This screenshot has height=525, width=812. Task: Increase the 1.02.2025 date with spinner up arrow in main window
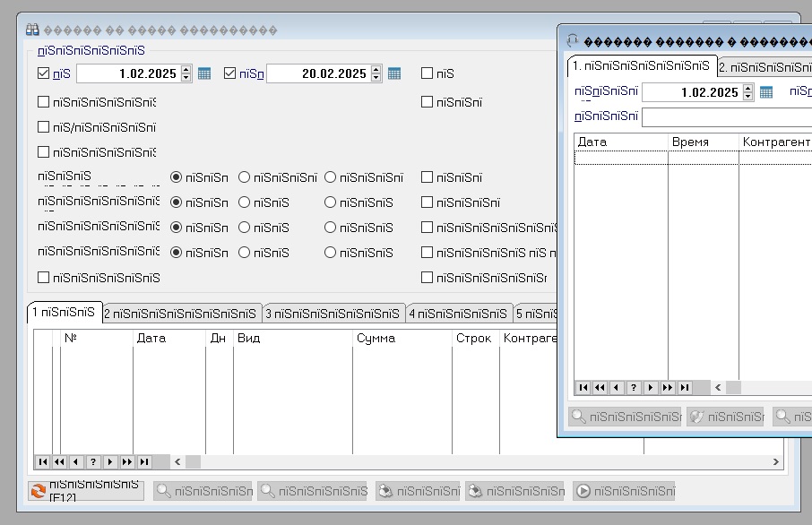pyautogui.click(x=186, y=70)
